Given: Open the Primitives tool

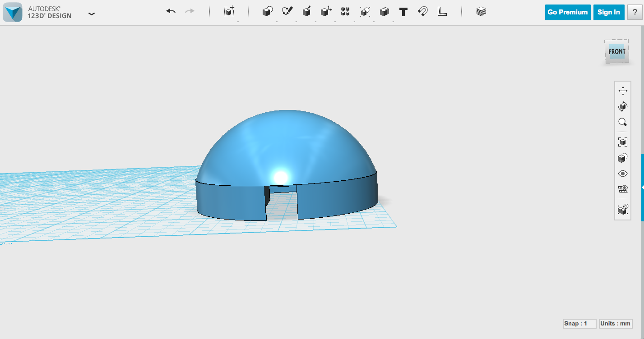Looking at the screenshot, I should (267, 12).
